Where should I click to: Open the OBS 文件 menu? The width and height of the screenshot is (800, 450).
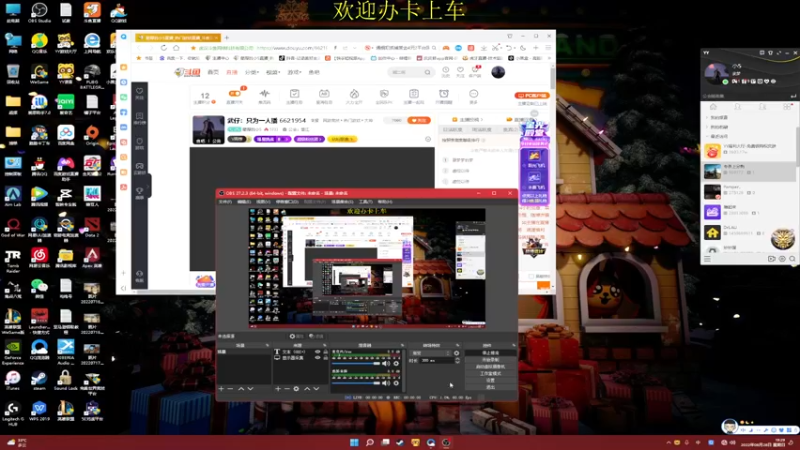[225, 202]
